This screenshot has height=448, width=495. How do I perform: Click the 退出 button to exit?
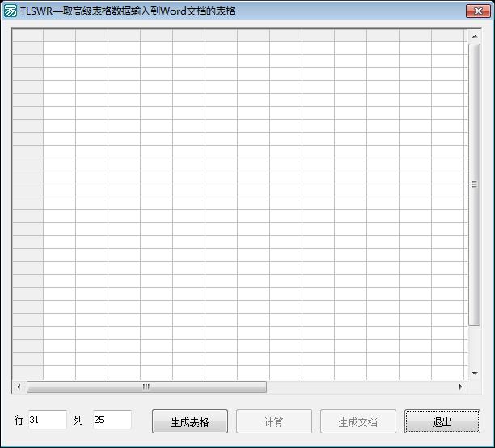tap(442, 421)
